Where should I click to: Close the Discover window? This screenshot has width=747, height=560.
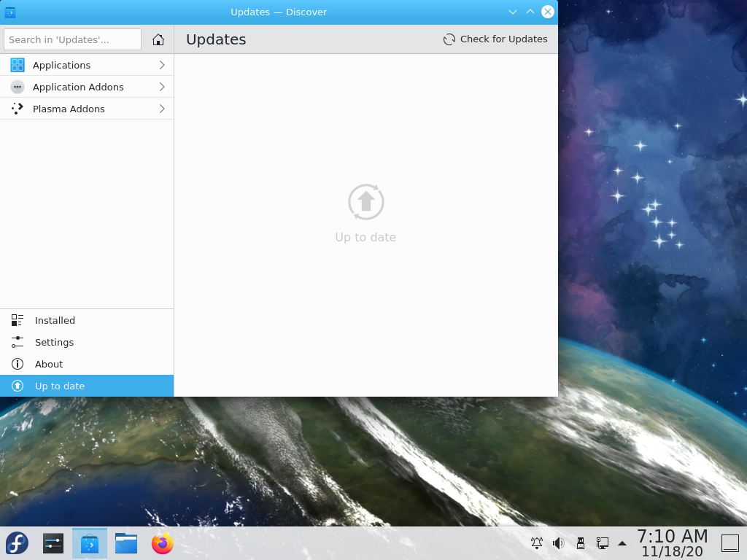coord(548,12)
